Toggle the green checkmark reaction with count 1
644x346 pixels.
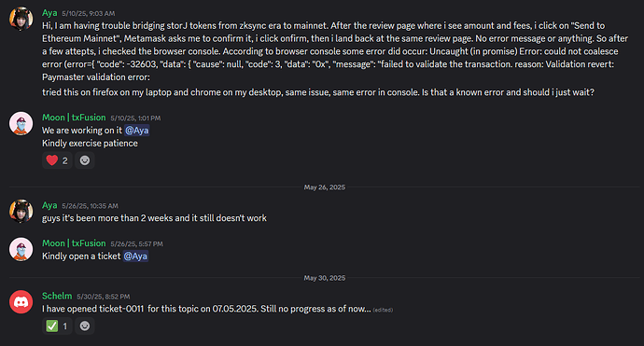pos(57,325)
